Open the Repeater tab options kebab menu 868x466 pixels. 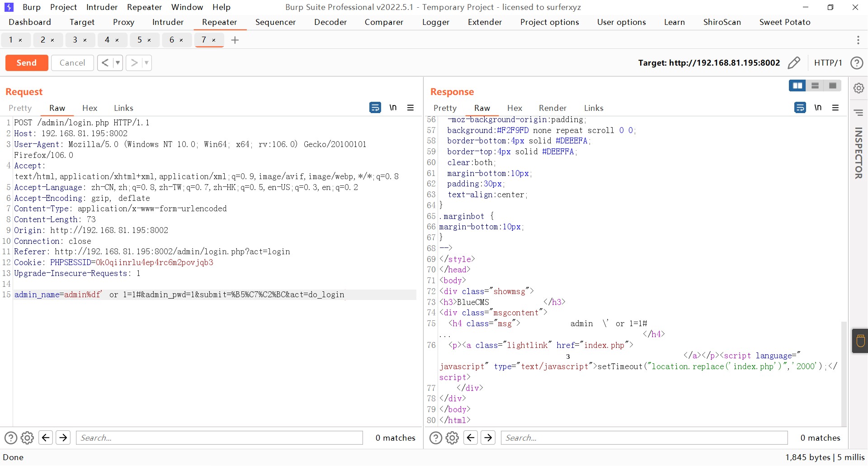point(858,40)
